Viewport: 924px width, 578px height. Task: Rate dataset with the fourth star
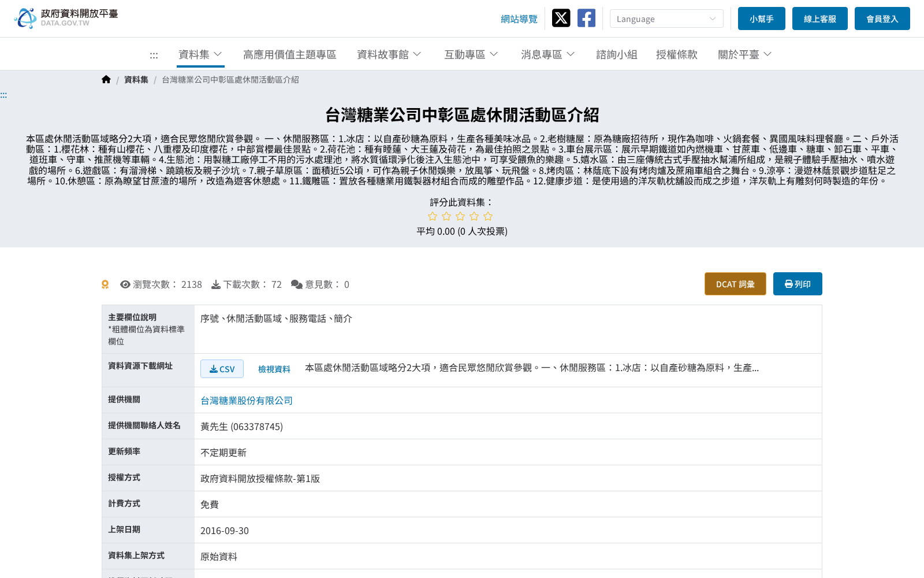point(474,216)
